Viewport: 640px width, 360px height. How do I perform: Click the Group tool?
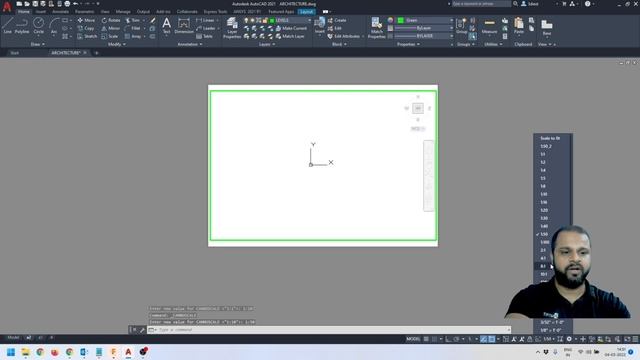point(461,26)
